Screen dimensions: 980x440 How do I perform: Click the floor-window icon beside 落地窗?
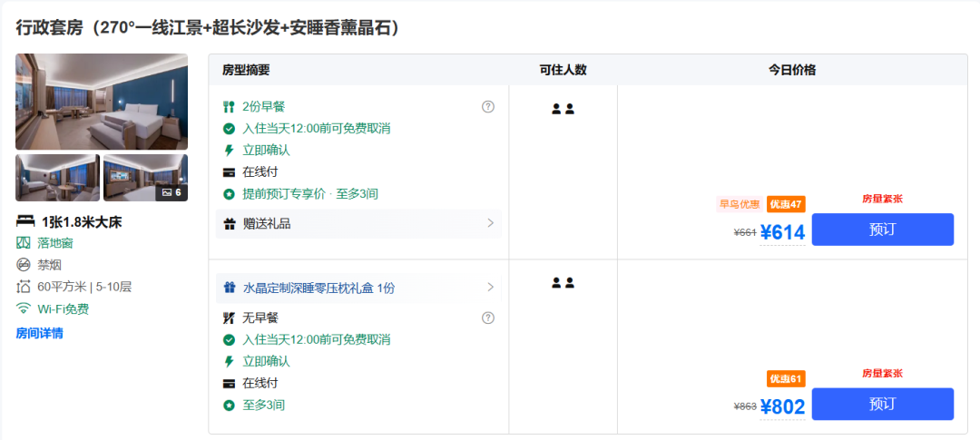23,243
